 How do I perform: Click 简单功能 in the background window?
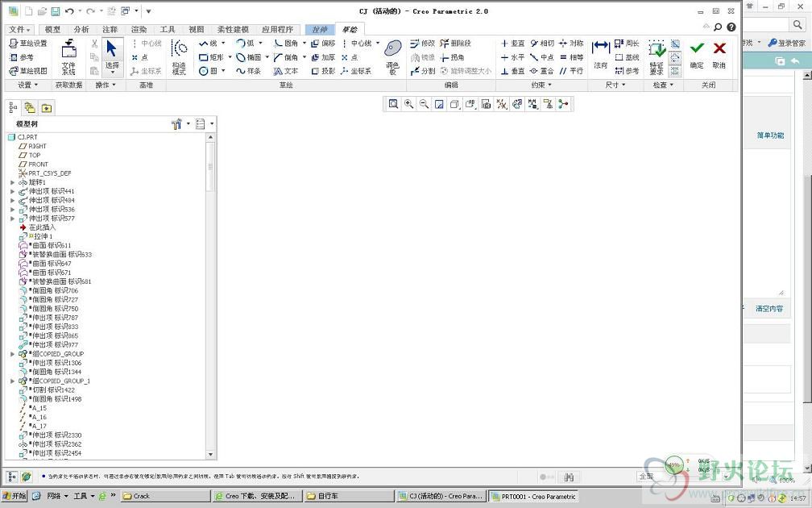point(770,135)
